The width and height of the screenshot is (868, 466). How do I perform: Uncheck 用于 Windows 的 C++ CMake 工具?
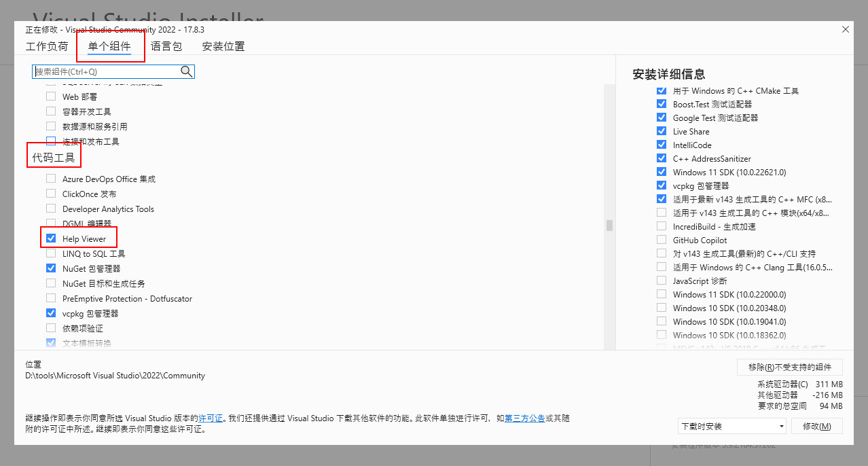click(662, 90)
